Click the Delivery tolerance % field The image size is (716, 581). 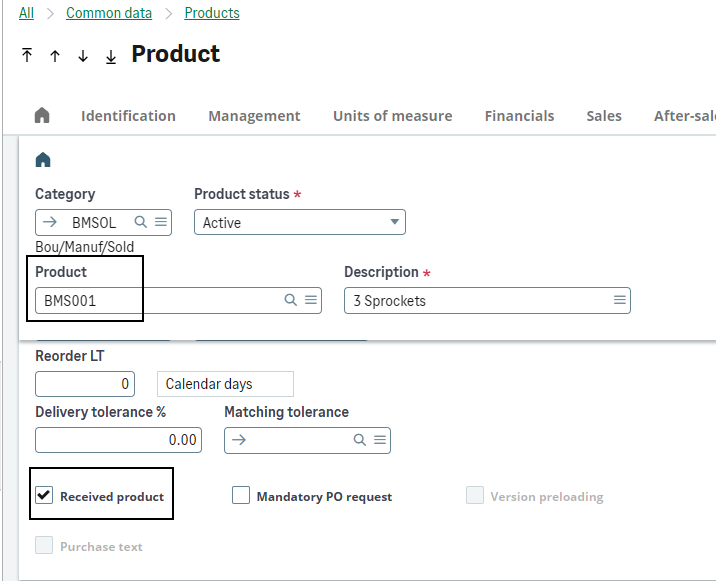[x=118, y=440]
